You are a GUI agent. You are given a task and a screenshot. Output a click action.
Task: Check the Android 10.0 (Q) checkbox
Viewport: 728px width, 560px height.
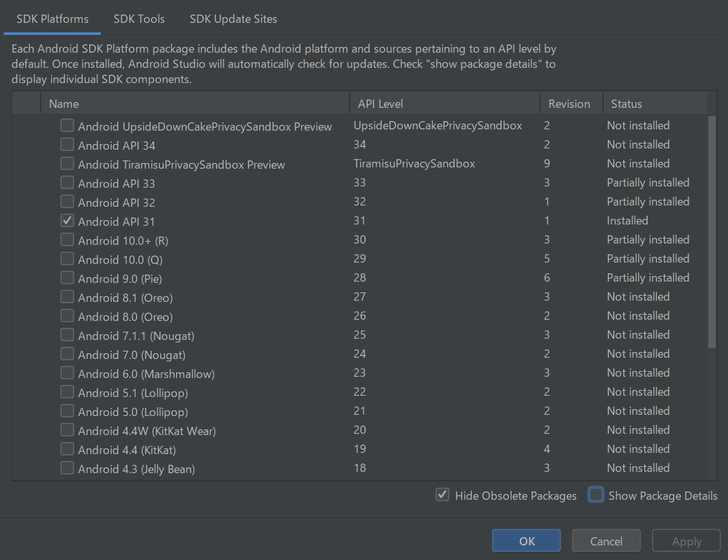[x=67, y=259]
